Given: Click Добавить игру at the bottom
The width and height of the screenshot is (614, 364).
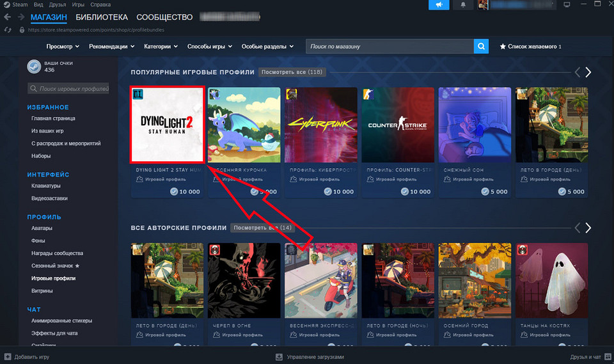Looking at the screenshot, I should tap(31, 357).
